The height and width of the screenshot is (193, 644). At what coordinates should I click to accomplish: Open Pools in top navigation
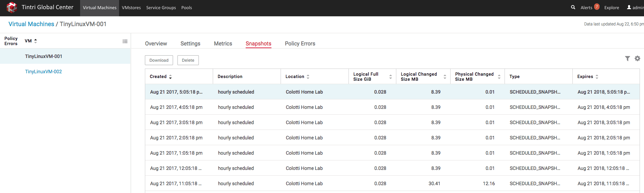click(x=187, y=8)
